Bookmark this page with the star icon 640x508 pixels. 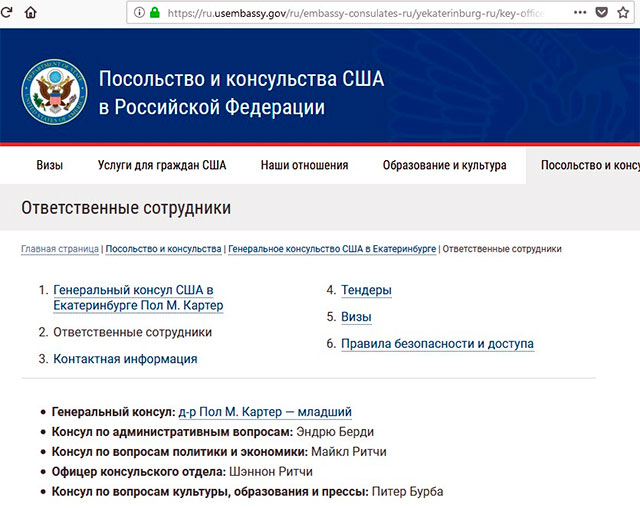point(623,13)
